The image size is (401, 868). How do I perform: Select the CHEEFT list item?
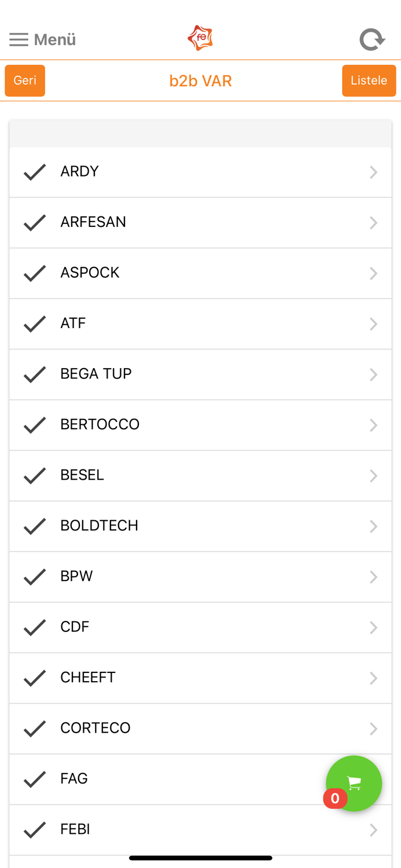coord(200,678)
